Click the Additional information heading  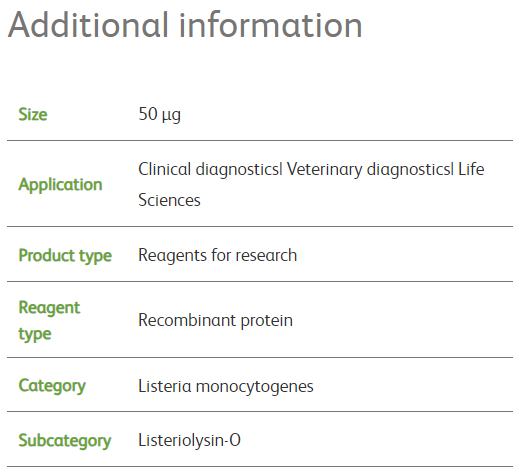pyautogui.click(x=185, y=25)
